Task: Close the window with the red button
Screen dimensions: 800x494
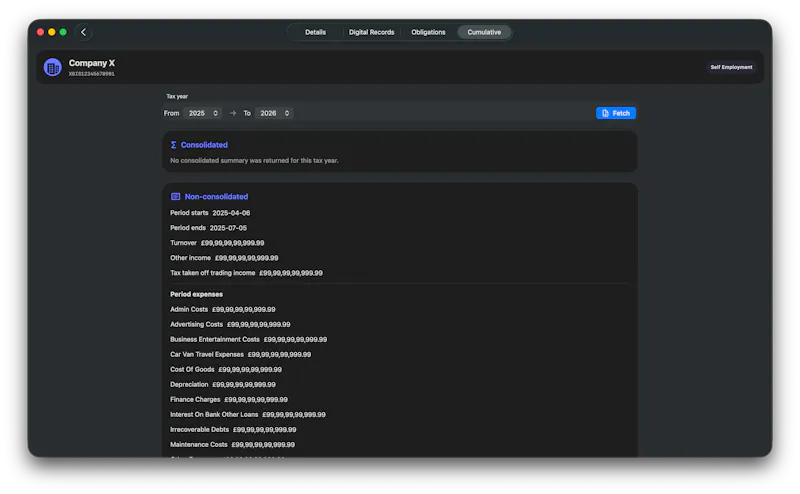Action: tap(40, 32)
